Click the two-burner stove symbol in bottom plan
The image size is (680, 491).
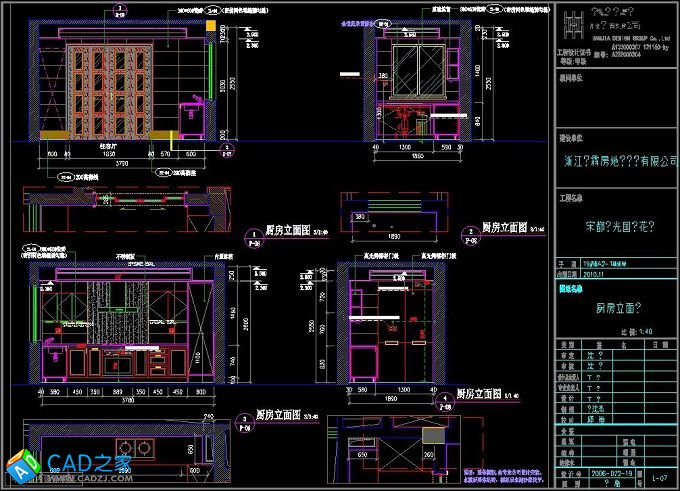(133, 447)
